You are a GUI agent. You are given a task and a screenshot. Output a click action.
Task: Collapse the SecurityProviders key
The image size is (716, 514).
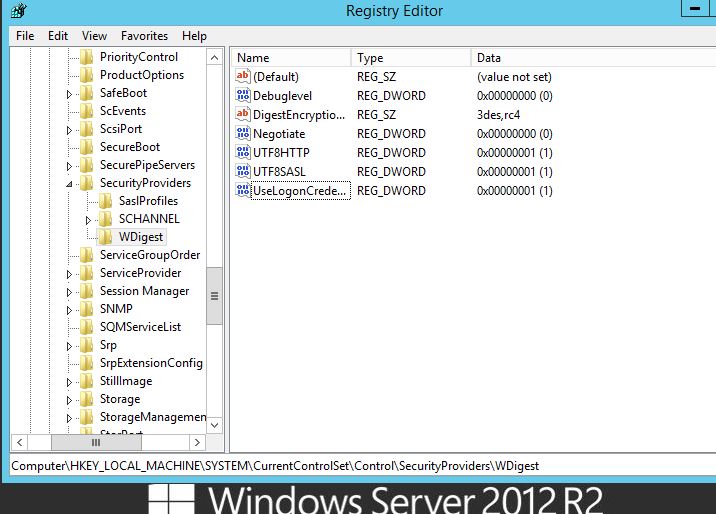69,184
